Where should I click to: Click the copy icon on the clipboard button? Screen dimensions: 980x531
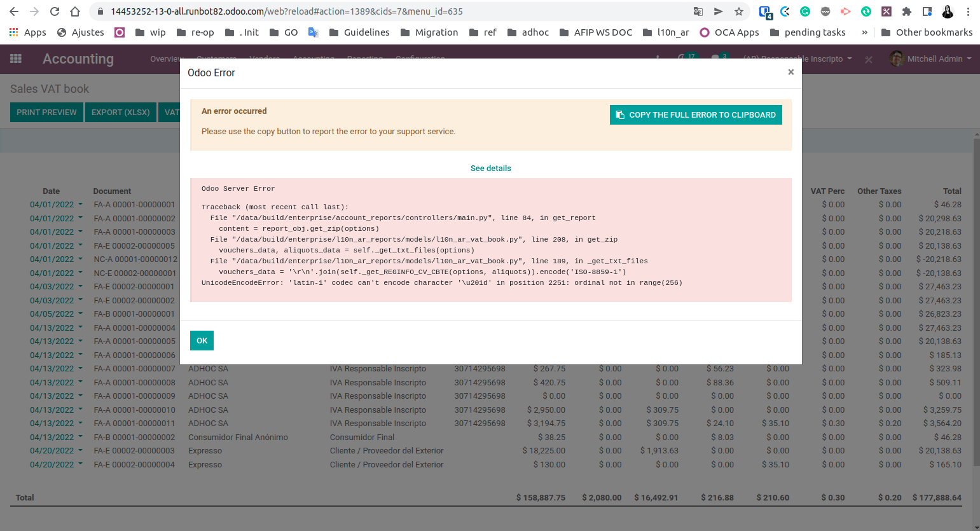point(620,114)
